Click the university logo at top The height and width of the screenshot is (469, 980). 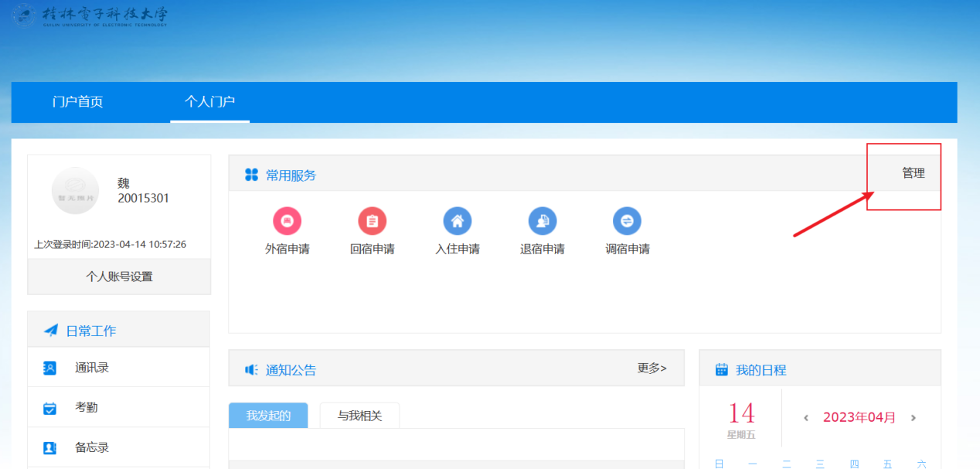click(x=89, y=16)
